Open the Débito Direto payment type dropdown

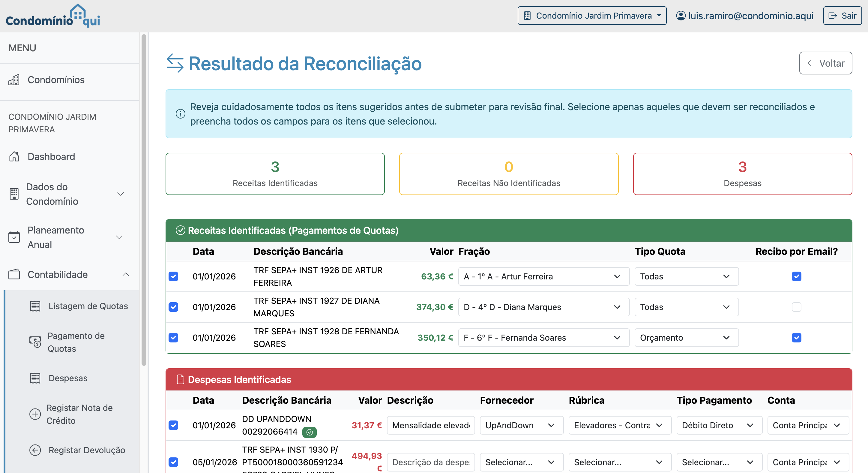click(720, 426)
